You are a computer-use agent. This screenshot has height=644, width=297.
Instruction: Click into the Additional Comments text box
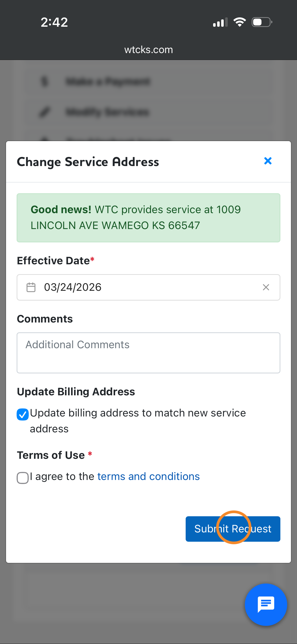148,353
